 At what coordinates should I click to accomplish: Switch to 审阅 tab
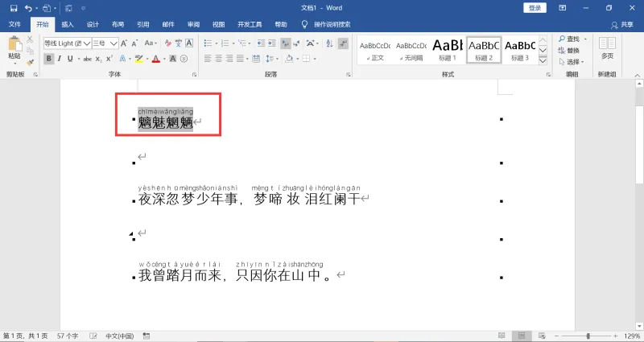pyautogui.click(x=193, y=25)
